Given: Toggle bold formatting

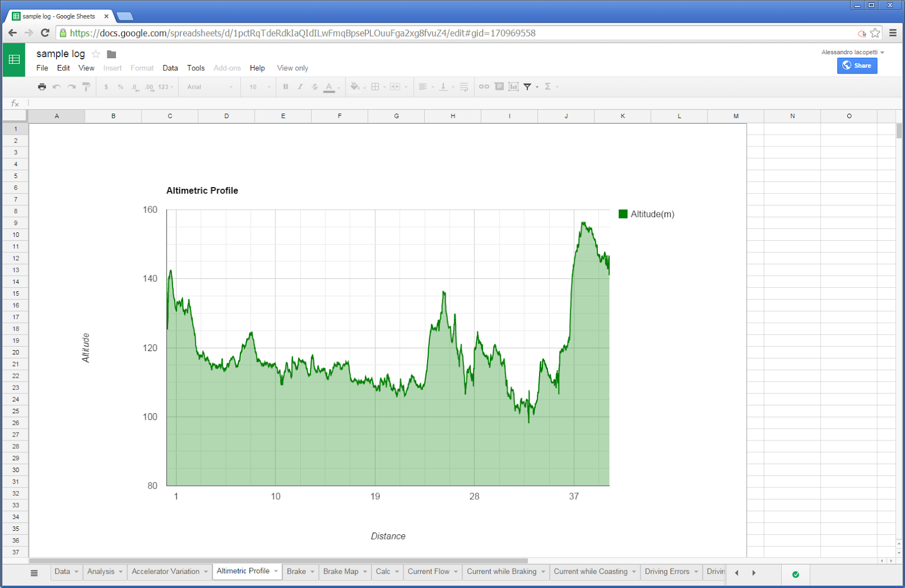Looking at the screenshot, I should point(286,87).
